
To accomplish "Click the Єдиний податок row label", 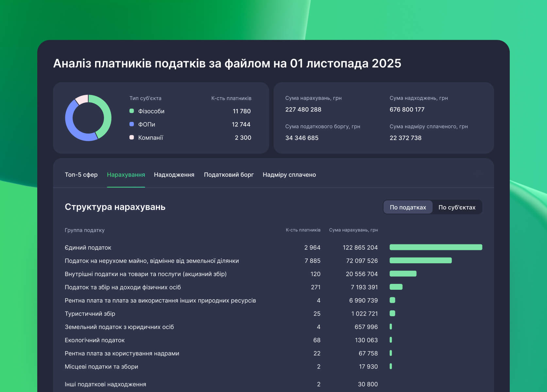I will (88, 248).
